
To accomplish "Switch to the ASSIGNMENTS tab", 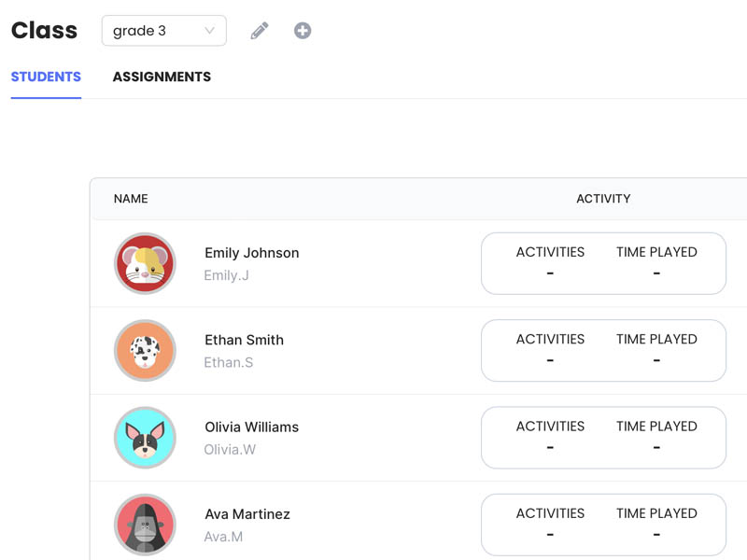I will 162,77.
